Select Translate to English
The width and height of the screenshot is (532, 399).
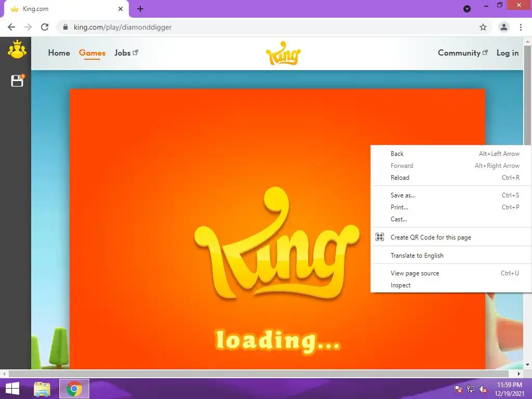click(451, 256)
